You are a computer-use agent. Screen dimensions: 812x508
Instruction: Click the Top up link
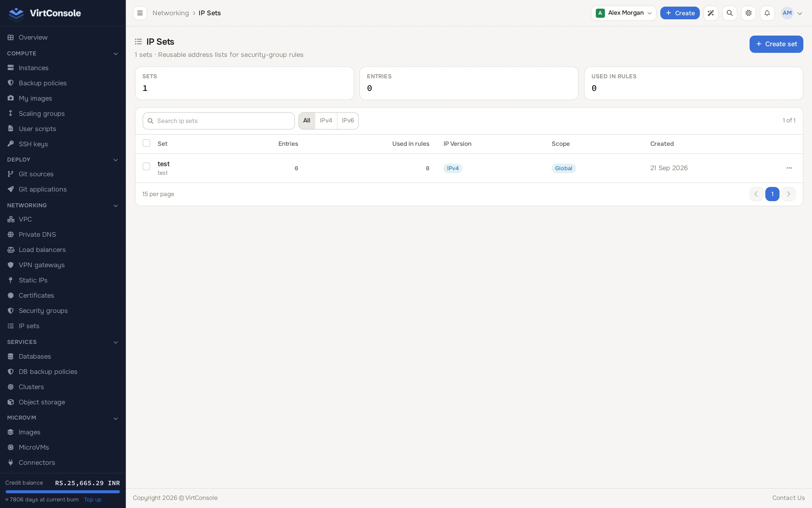pyautogui.click(x=93, y=499)
